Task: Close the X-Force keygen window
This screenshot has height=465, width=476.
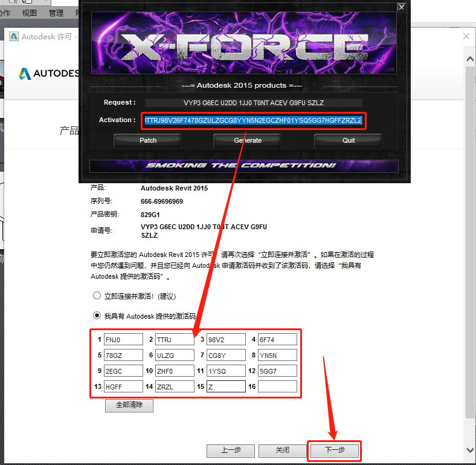Action: coord(401,7)
